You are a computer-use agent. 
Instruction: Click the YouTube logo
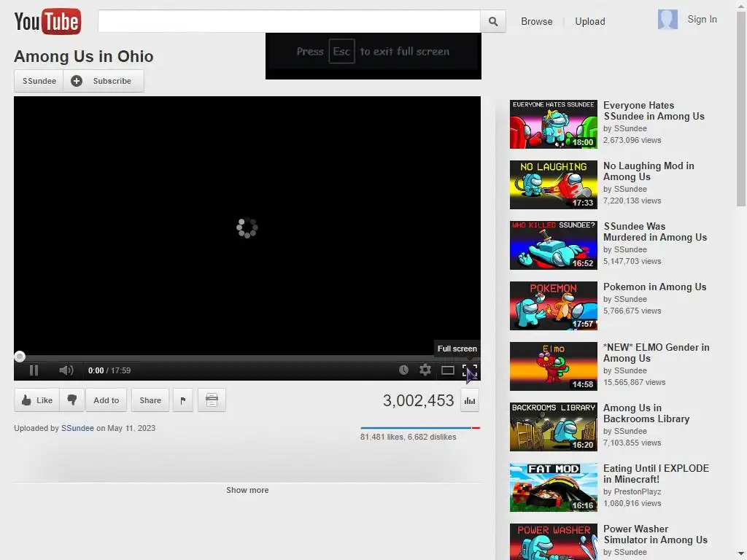47,21
